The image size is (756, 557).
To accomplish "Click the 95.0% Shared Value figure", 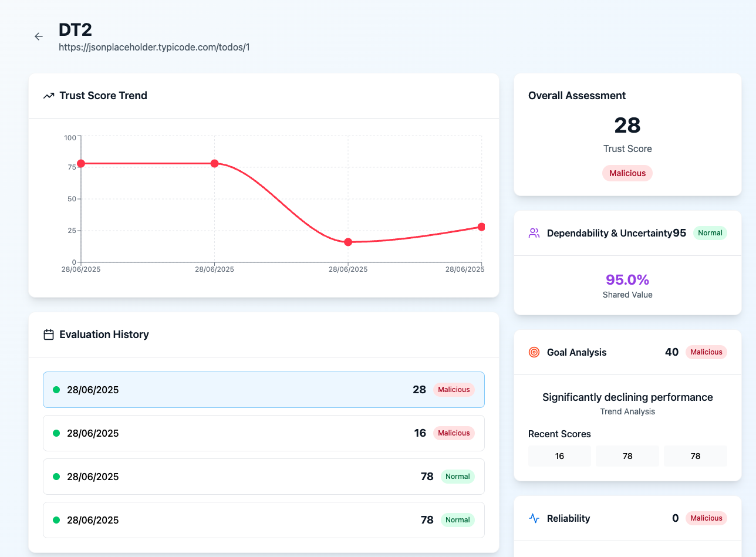I will 627,279.
